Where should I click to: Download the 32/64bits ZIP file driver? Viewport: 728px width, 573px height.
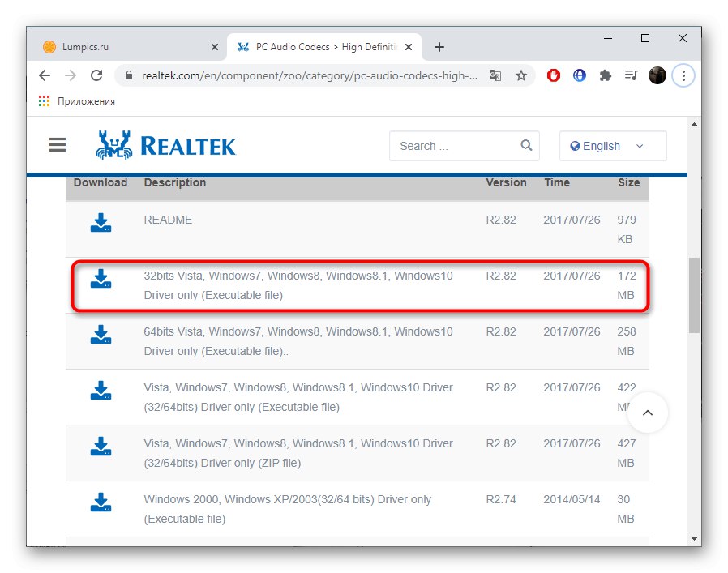point(101,447)
